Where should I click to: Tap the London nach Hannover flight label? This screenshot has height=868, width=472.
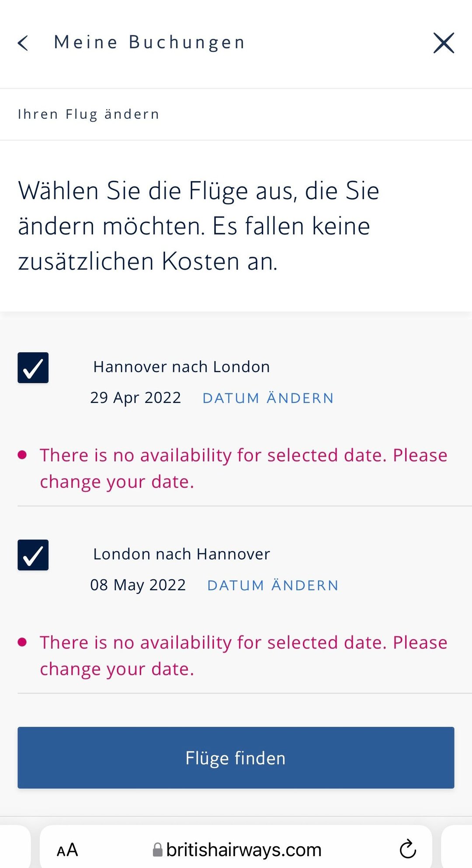coord(181,554)
